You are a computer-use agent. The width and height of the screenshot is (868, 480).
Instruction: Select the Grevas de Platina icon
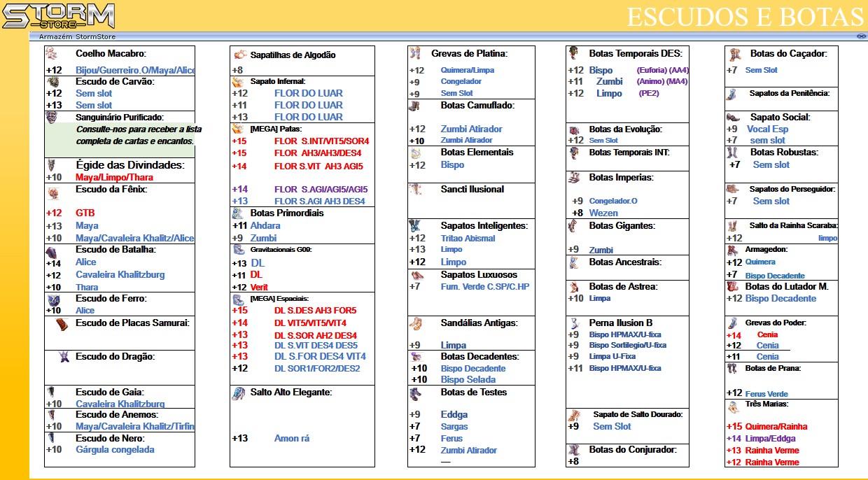tap(416, 53)
